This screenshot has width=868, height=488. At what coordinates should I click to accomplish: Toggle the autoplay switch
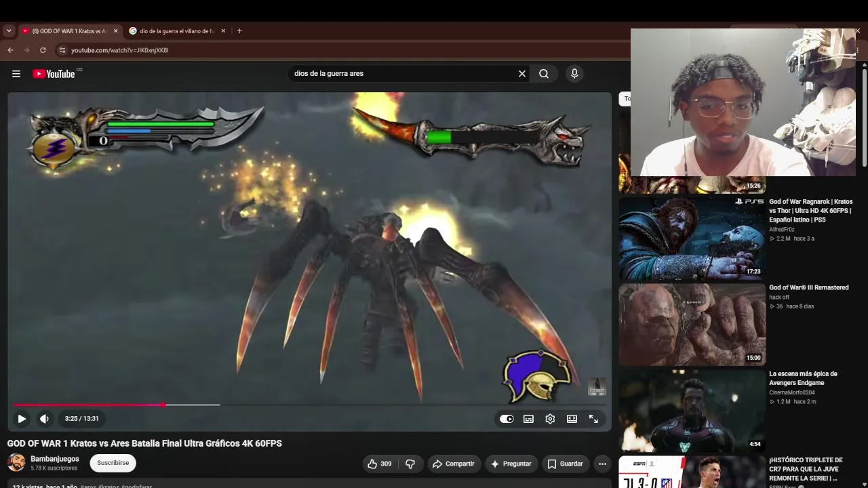(507, 419)
